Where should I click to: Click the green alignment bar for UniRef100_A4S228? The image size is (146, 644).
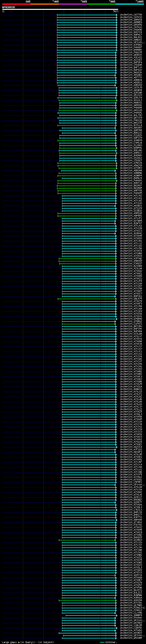pyautogui.click(x=88, y=110)
